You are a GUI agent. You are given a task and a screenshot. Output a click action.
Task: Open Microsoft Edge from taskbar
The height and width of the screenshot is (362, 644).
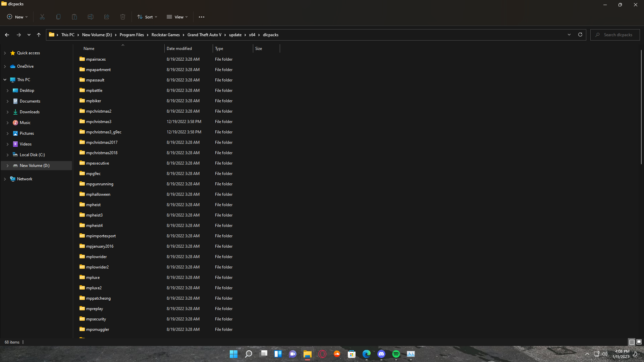pos(367,354)
